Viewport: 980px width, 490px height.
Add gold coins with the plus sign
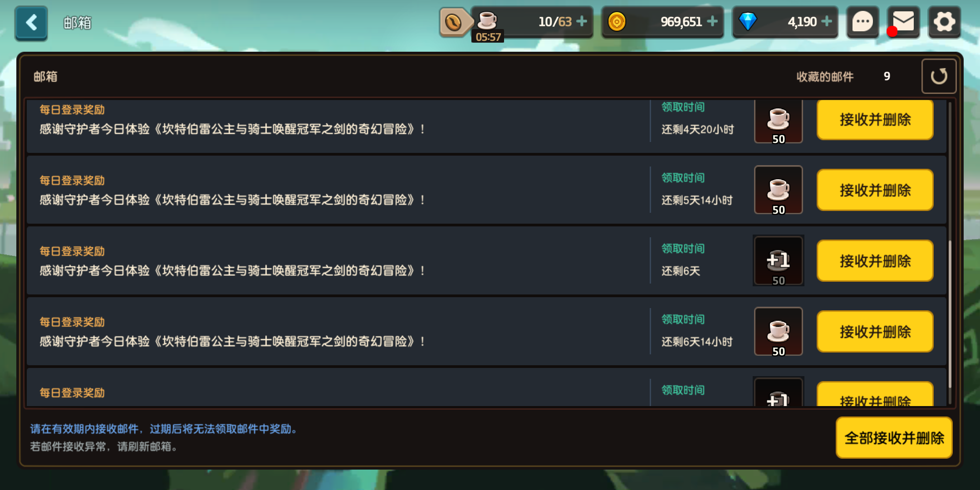[712, 21]
